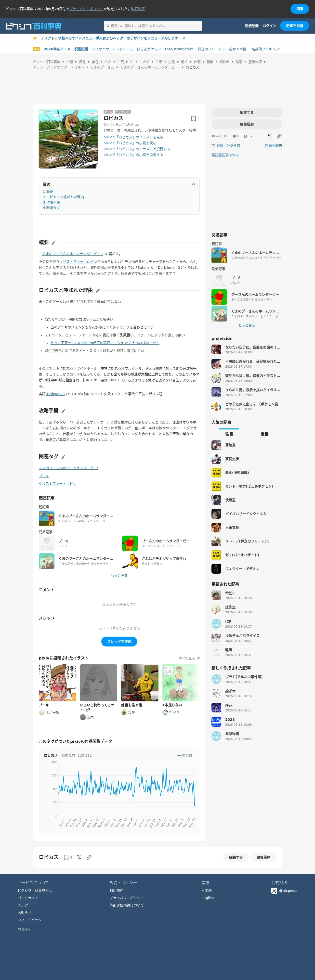The image size is (315, 980).
Task: Click external arrow icon next to すべて見る
Action: click(198, 658)
